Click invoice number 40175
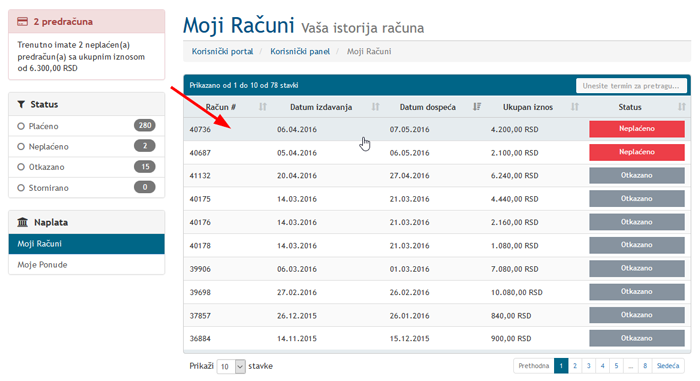 coord(200,199)
